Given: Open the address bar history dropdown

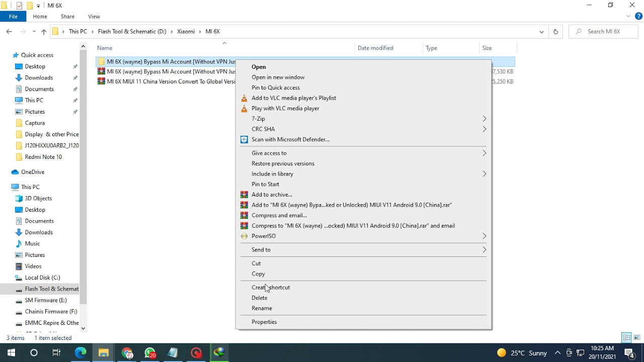Looking at the screenshot, I should [541, 31].
